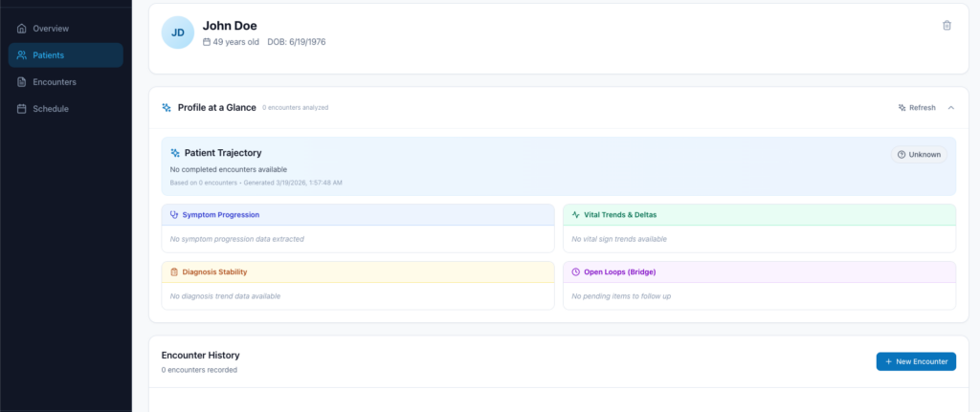
Task: Open the Overview page in sidebar
Action: pyautogui.click(x=51, y=29)
